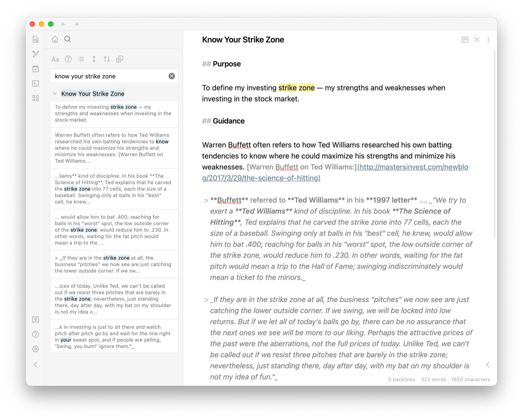
Task: Open the Know Your Strike Zone result title
Action: [x=93, y=94]
